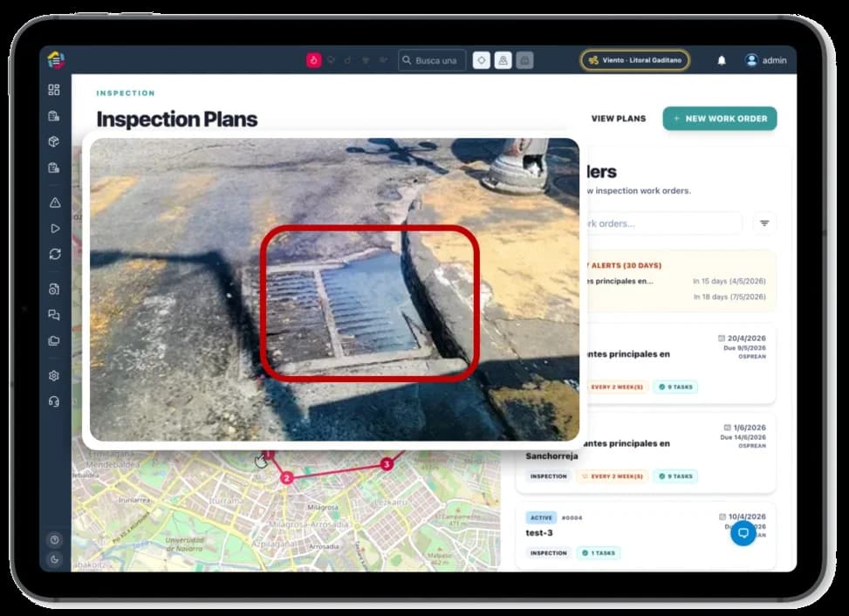Click the alert due In 15 days (4/5/2026)

[x=729, y=281]
